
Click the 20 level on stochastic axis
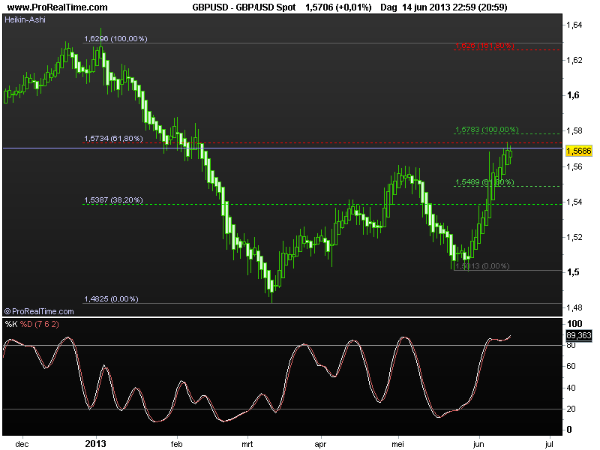571,409
